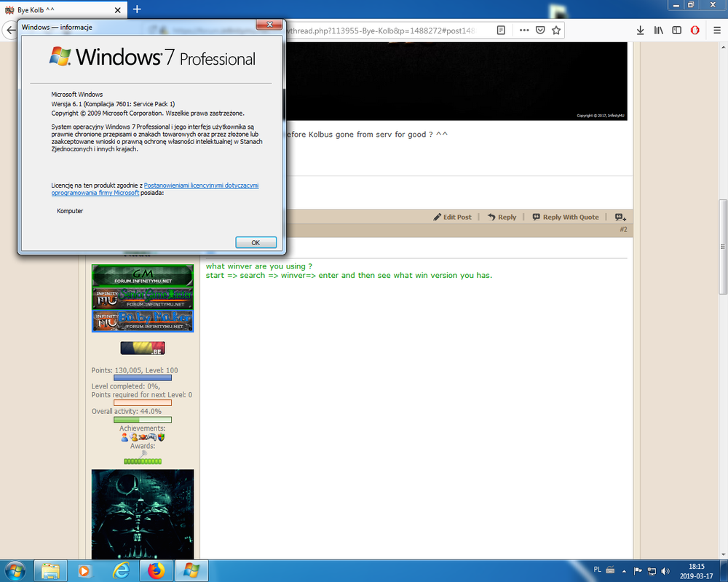Click the red Opera-style extension icon
The image size is (728, 582).
[x=695, y=30]
